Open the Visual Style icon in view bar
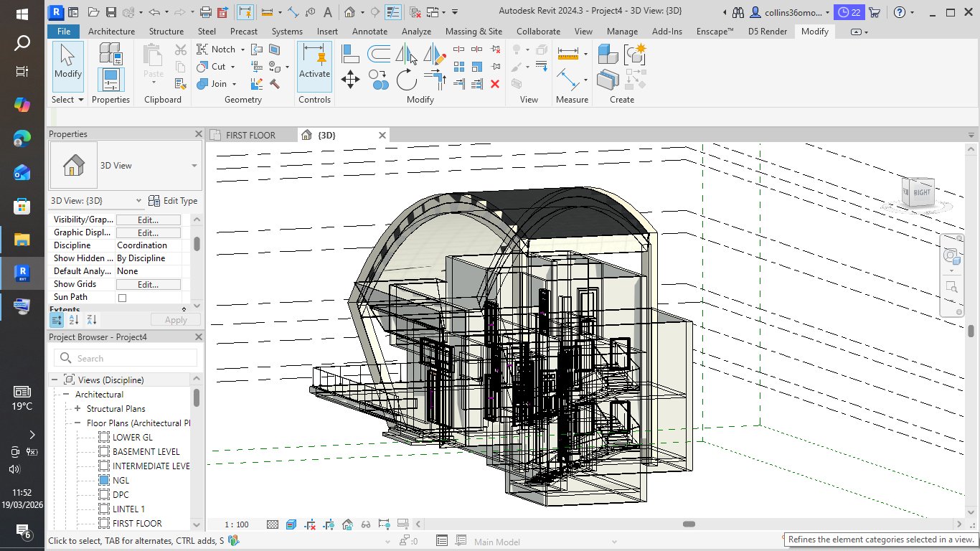Viewport: 980px width, 551px height. click(x=291, y=524)
